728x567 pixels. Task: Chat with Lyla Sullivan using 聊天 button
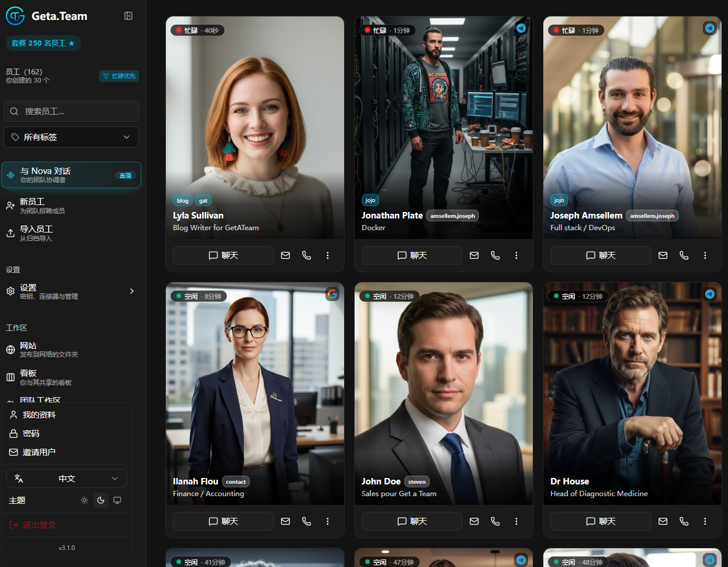pyautogui.click(x=223, y=255)
